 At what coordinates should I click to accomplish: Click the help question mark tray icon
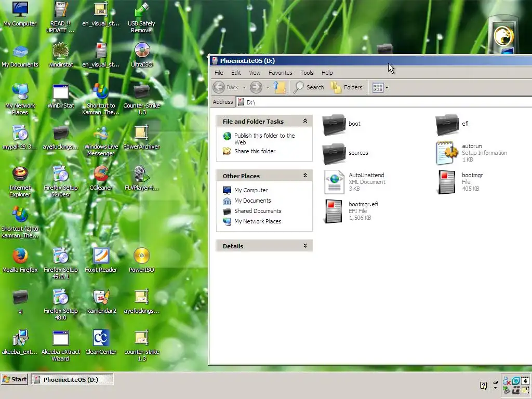coord(484,385)
